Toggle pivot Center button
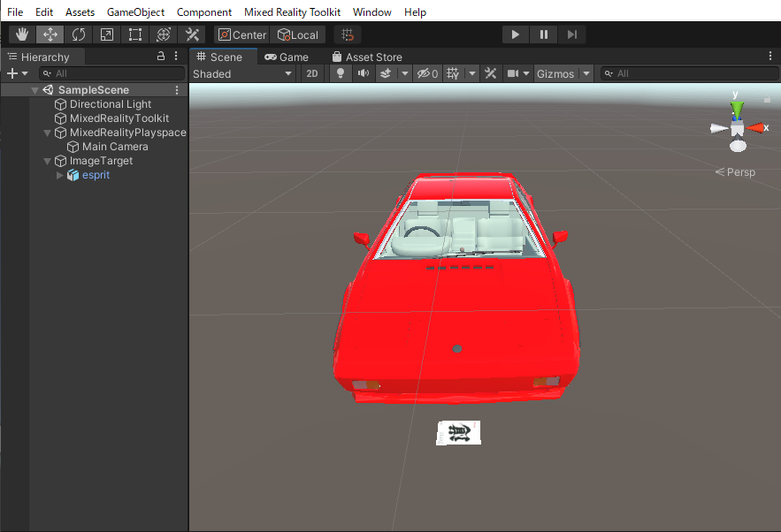 tap(241, 34)
